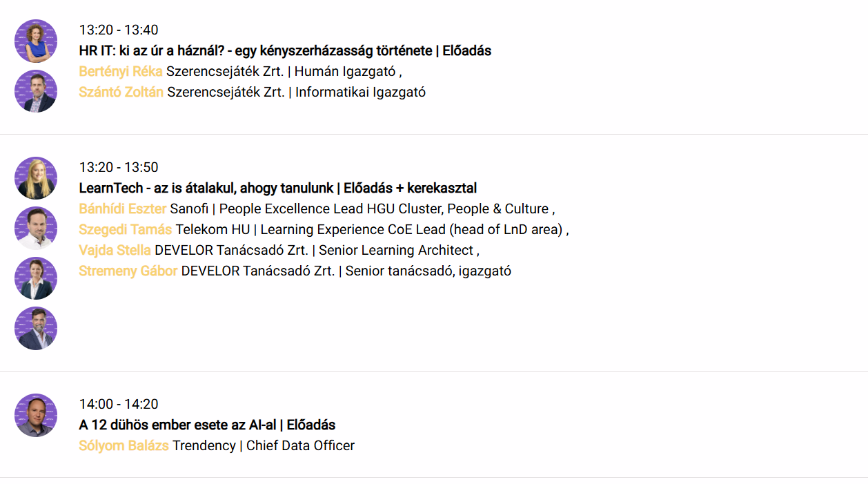Screen dimensions: 868x484
Task: Open the Sólyom Balázs name link
Action: (x=124, y=445)
